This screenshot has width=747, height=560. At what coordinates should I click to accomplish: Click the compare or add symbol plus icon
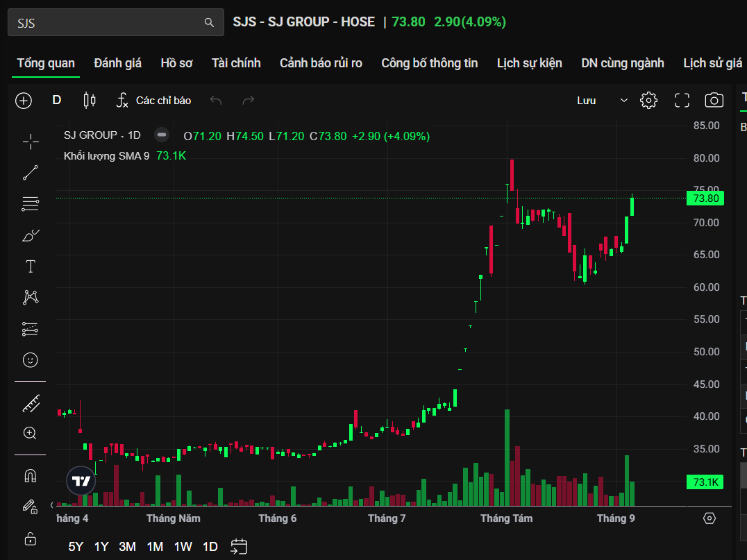[24, 101]
